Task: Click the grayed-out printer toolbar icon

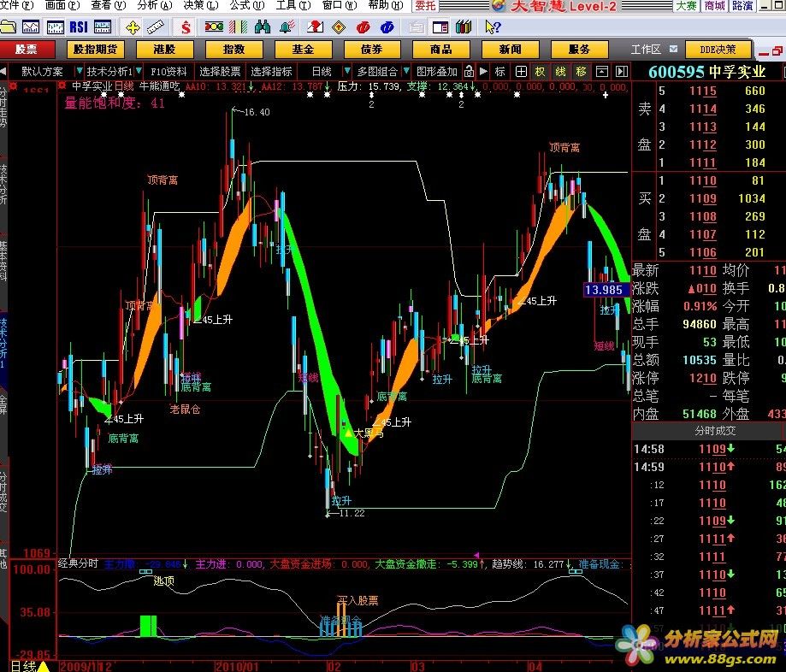Action: point(416,27)
